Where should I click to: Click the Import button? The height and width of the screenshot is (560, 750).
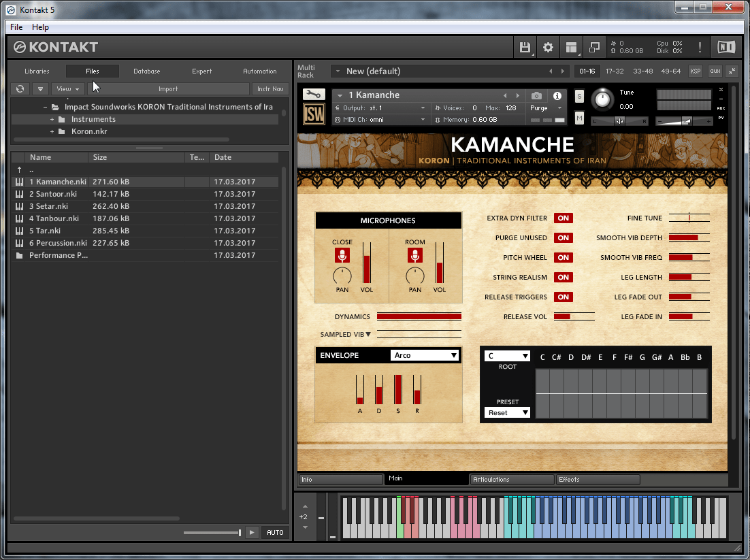tap(168, 89)
